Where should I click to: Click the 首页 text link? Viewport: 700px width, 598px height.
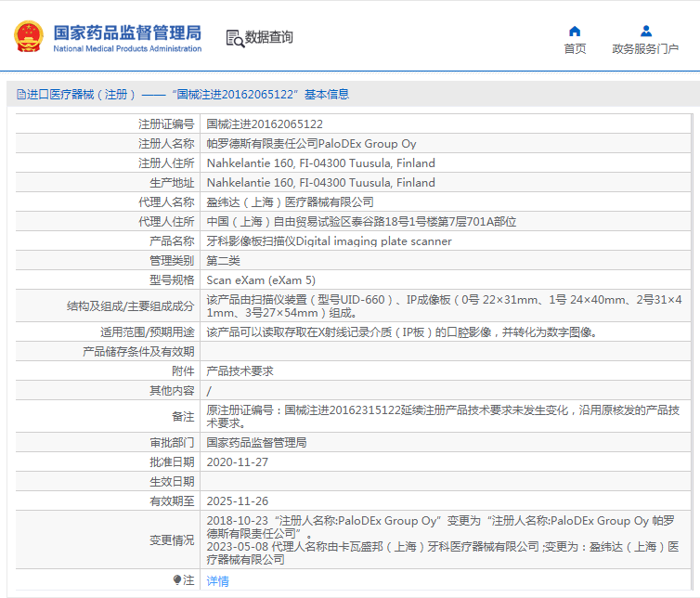point(575,48)
